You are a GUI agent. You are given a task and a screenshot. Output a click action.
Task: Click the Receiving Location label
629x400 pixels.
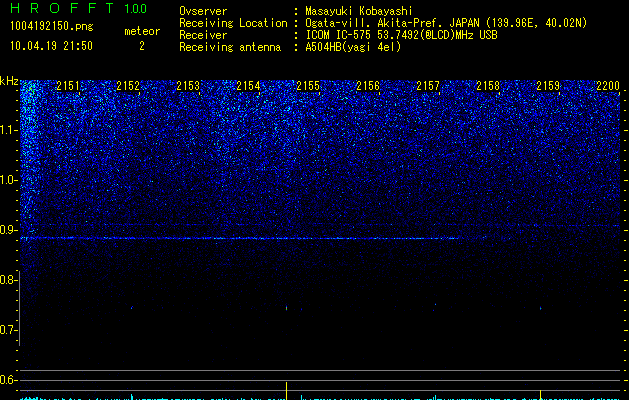pos(233,23)
